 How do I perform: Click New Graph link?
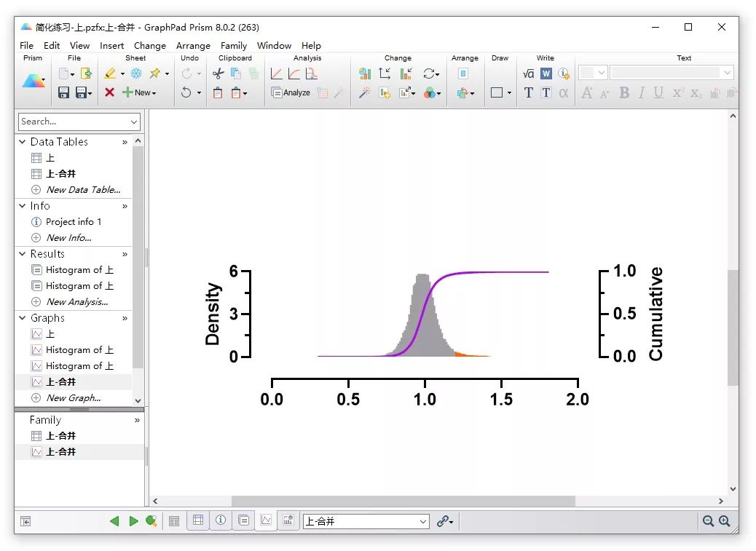pos(74,398)
